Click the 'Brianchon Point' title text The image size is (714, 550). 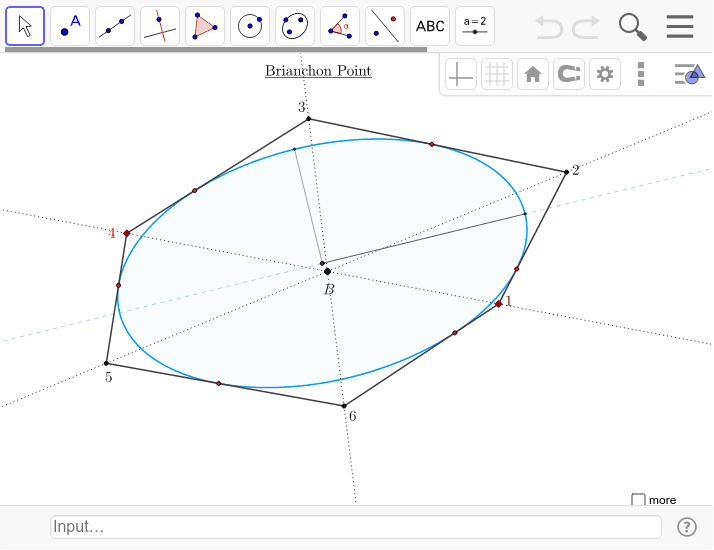[x=318, y=71]
